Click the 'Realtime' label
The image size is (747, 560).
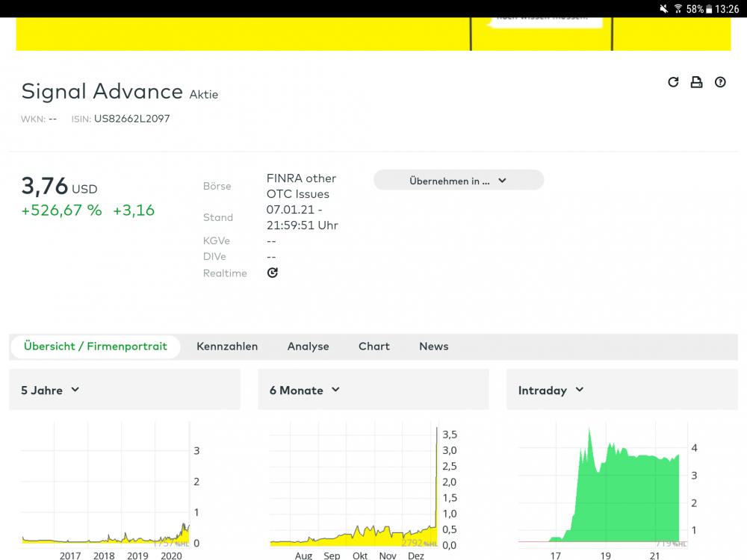coord(225,273)
